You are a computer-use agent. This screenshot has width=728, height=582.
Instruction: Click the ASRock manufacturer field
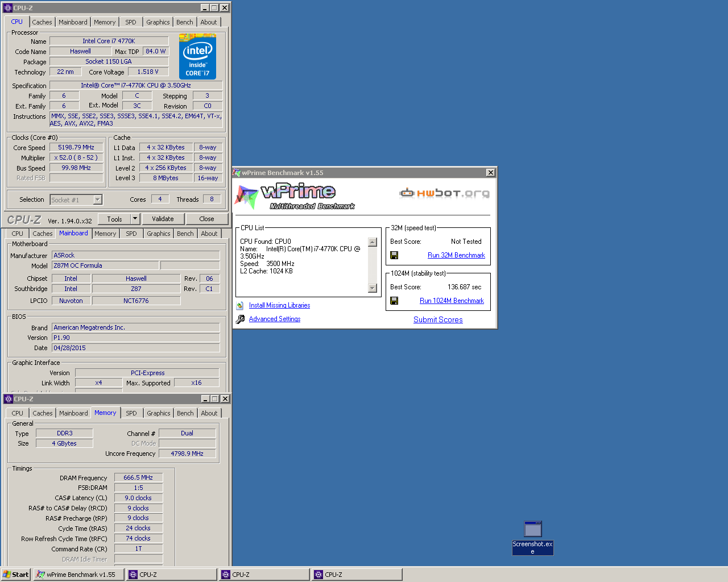[x=136, y=255]
